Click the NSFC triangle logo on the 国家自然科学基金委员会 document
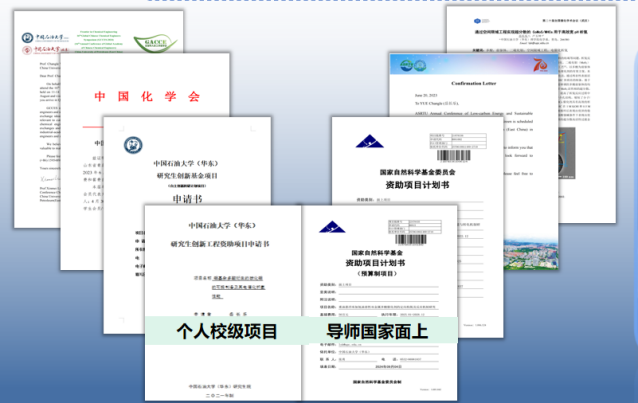The height and width of the screenshot is (403, 638). [369, 141]
